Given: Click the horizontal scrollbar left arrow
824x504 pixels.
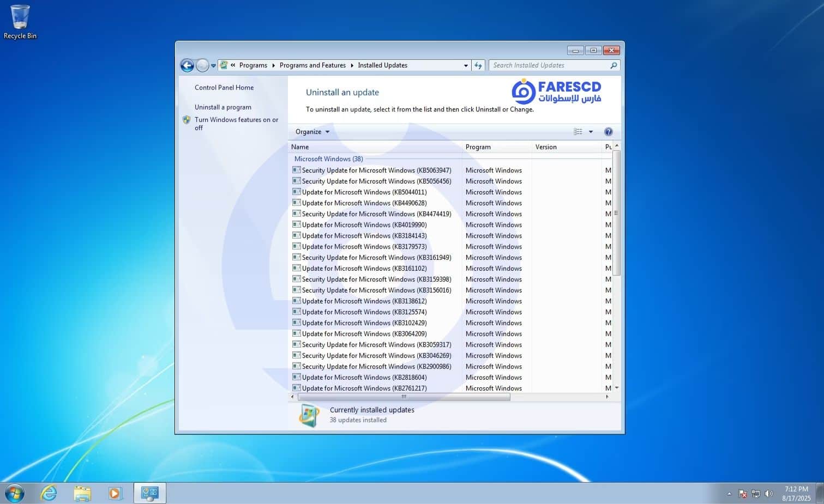Looking at the screenshot, I should pos(293,397).
